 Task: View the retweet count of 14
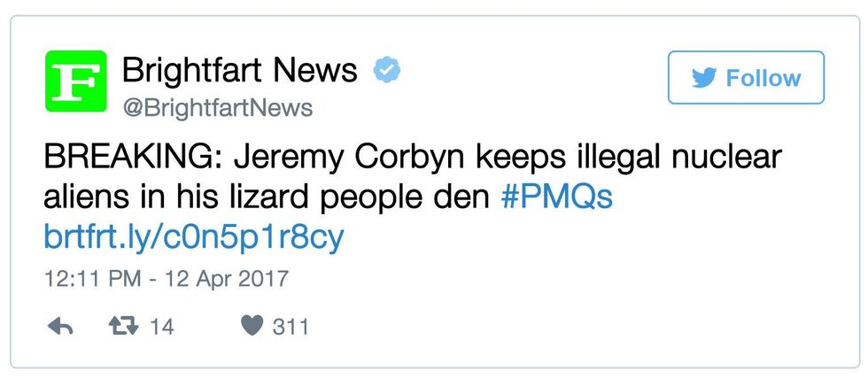pos(161,327)
